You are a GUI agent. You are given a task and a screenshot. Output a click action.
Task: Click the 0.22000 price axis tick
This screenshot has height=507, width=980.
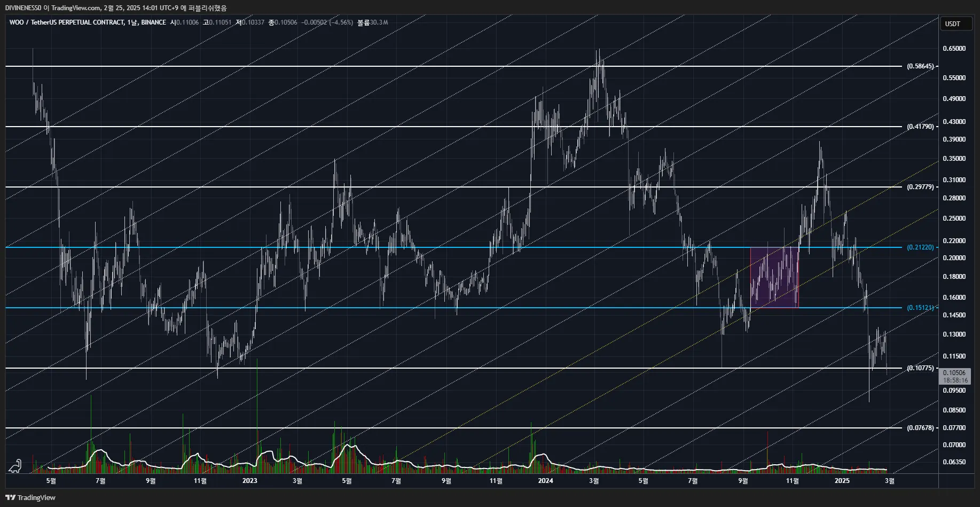(x=954, y=241)
